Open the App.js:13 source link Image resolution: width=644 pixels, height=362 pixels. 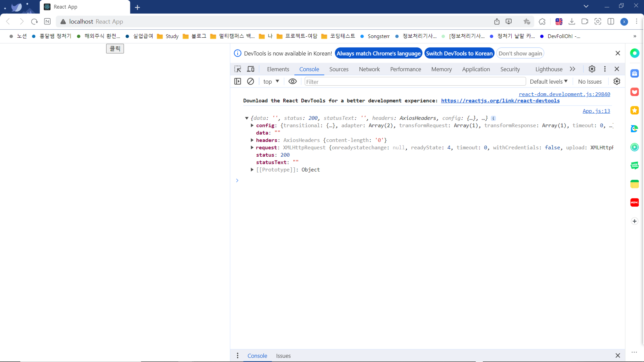tap(596, 111)
